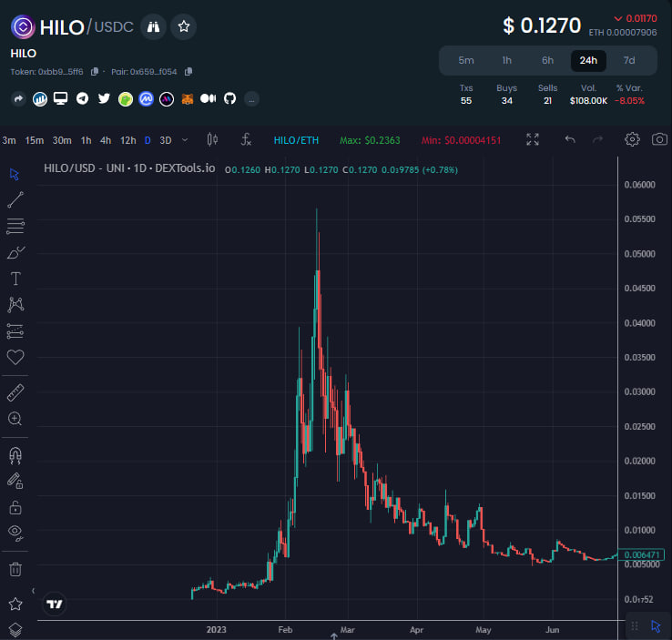Image resolution: width=672 pixels, height=640 pixels.
Task: Open the CoinMarketCap icon
Action: coord(146,99)
